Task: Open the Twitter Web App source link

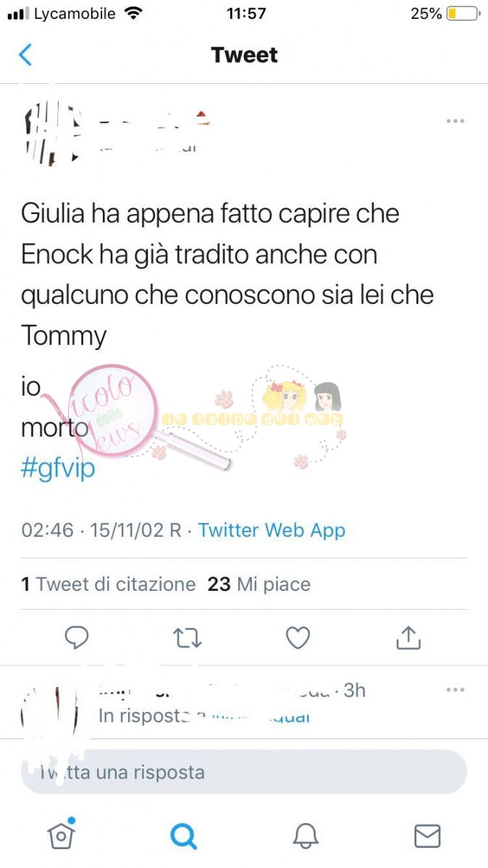Action: click(x=272, y=530)
